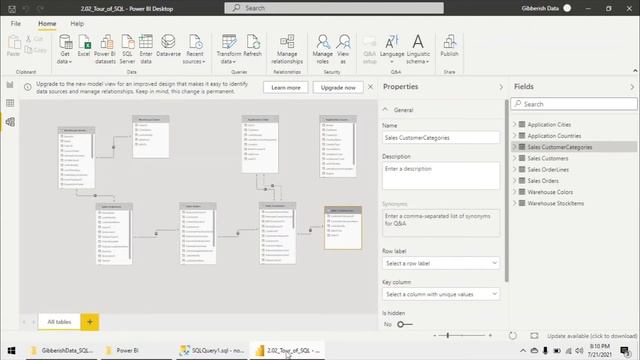This screenshot has height=360, width=640.
Task: Connect to SQL Server source
Action: [x=127, y=49]
